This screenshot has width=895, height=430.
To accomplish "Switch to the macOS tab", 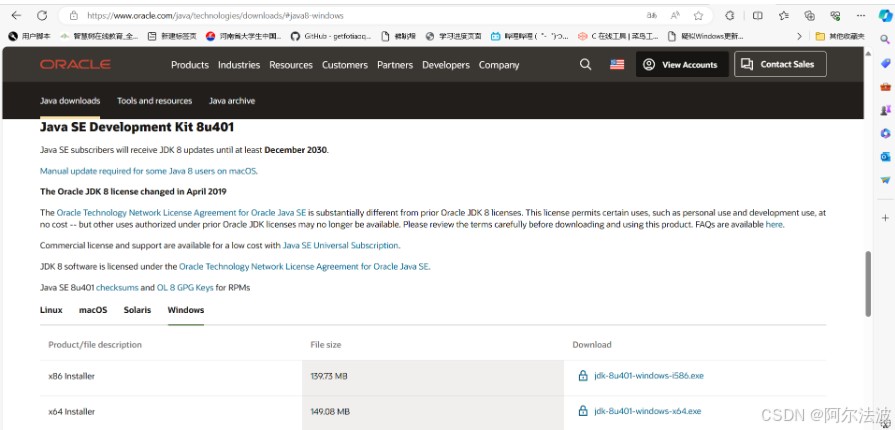I will coord(93,310).
